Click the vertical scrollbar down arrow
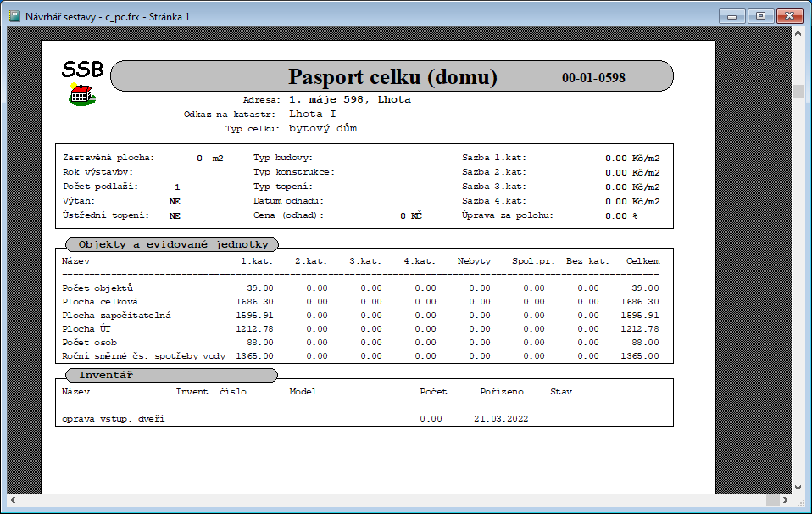Viewport: 812px width, 514px height. [798, 487]
